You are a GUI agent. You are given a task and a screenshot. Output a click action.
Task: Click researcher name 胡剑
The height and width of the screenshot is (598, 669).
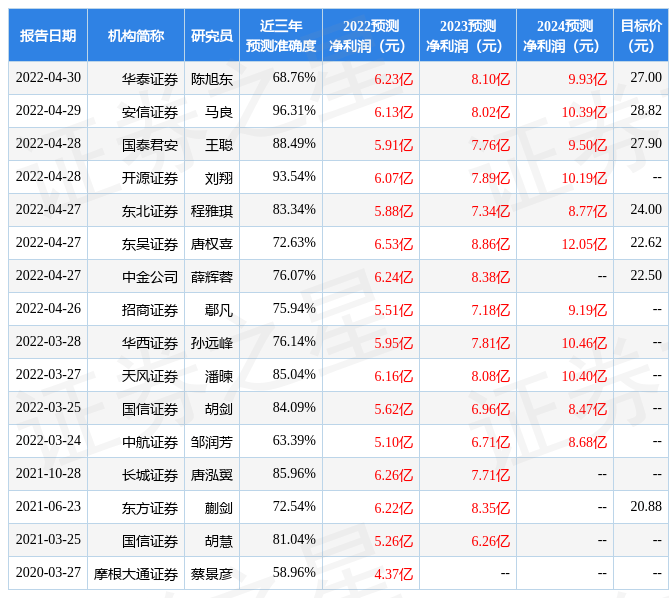click(x=219, y=409)
